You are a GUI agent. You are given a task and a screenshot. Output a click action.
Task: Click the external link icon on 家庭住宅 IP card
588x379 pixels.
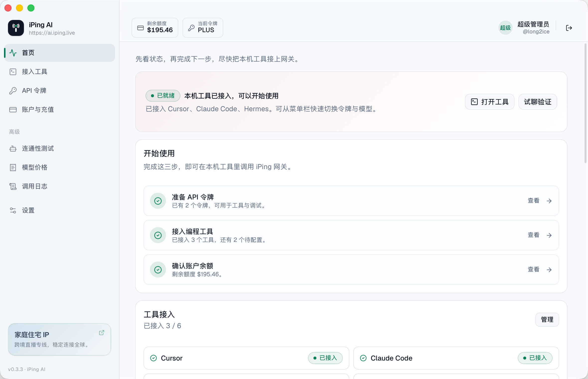coord(102,333)
